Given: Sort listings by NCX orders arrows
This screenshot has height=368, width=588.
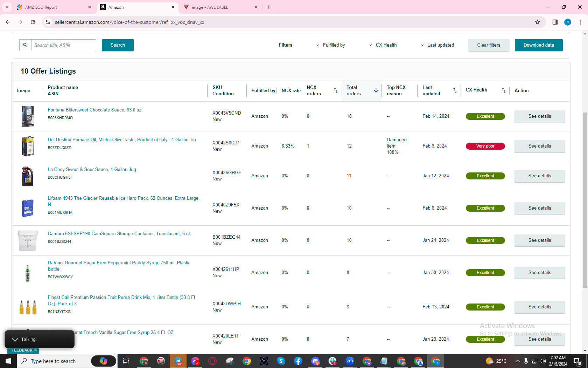Looking at the screenshot, I should point(336,90).
